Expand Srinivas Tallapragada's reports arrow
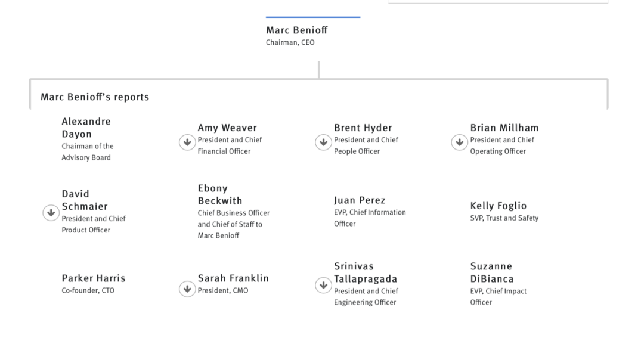 (323, 285)
